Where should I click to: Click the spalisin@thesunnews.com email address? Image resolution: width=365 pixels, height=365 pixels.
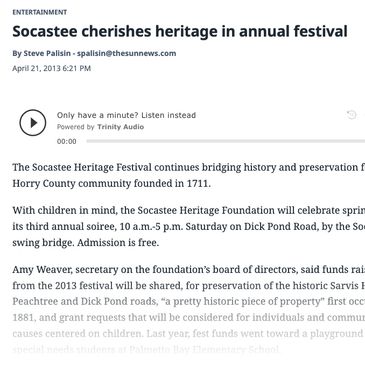tap(126, 53)
